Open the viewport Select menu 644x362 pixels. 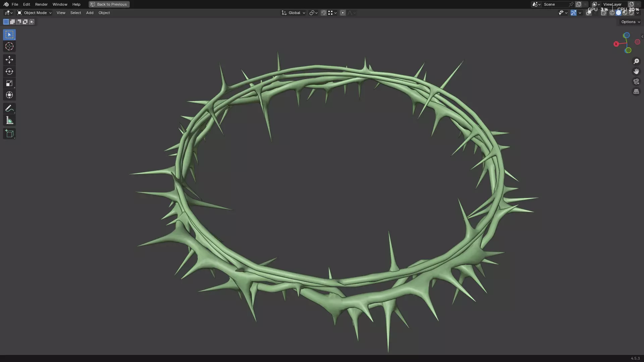pos(75,13)
